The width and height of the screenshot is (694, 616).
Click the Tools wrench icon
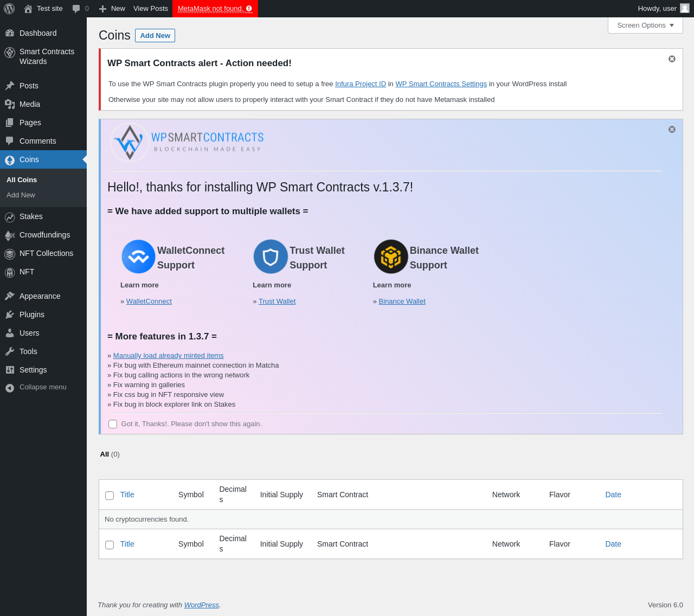10,351
